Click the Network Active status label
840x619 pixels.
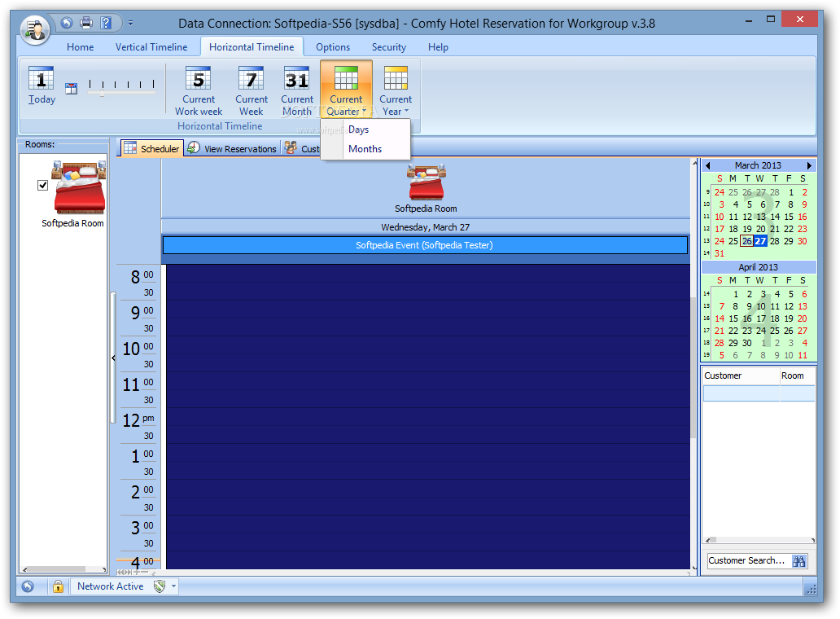click(x=111, y=586)
